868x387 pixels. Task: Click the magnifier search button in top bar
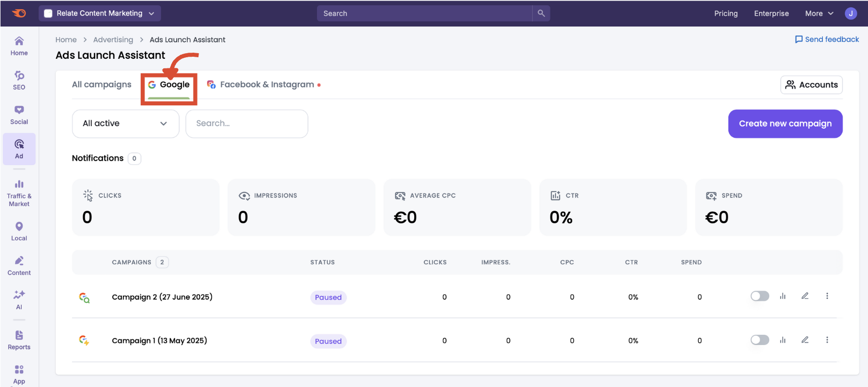pyautogui.click(x=541, y=13)
